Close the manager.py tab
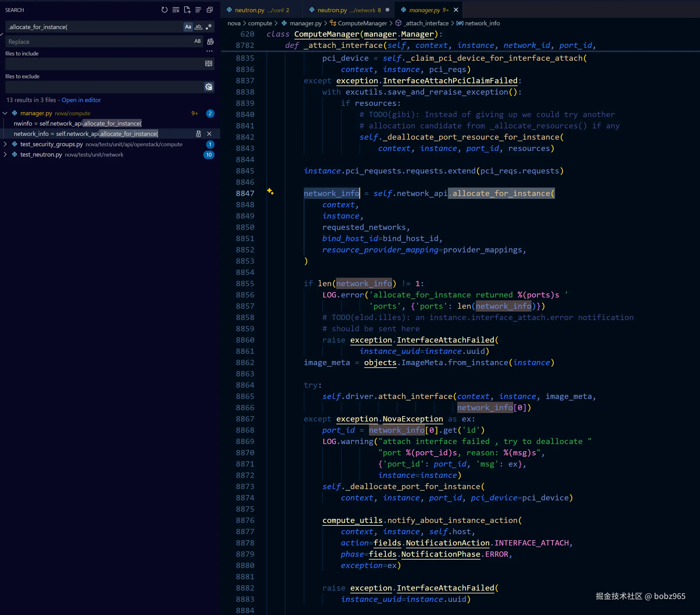 coord(456,10)
